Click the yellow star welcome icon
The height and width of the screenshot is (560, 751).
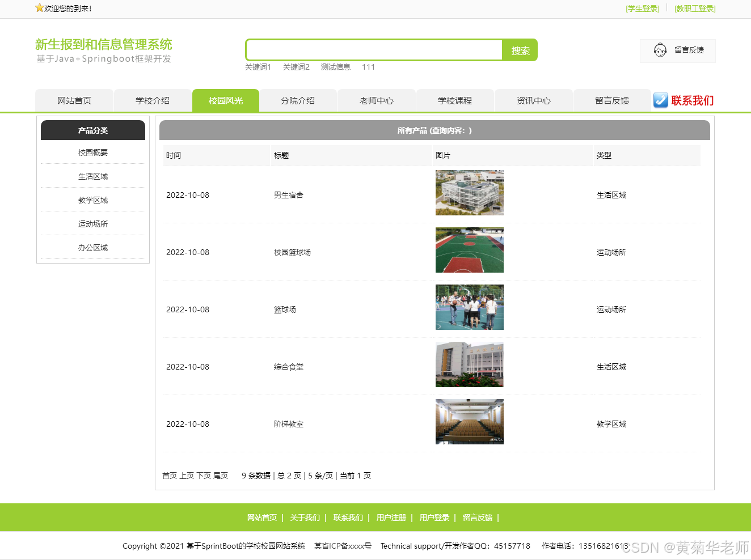pyautogui.click(x=39, y=8)
